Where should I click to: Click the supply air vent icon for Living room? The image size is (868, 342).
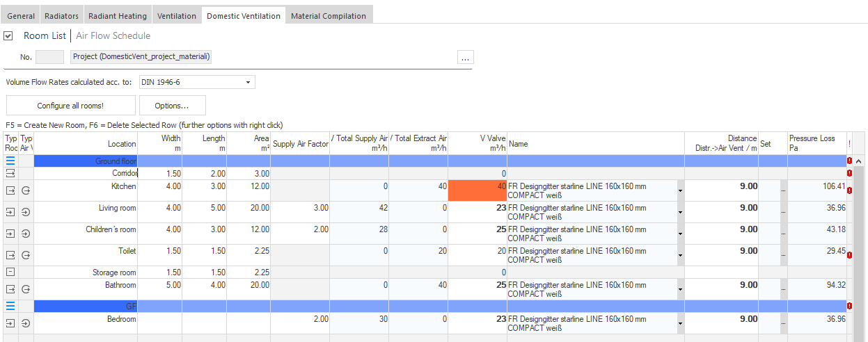click(x=26, y=212)
